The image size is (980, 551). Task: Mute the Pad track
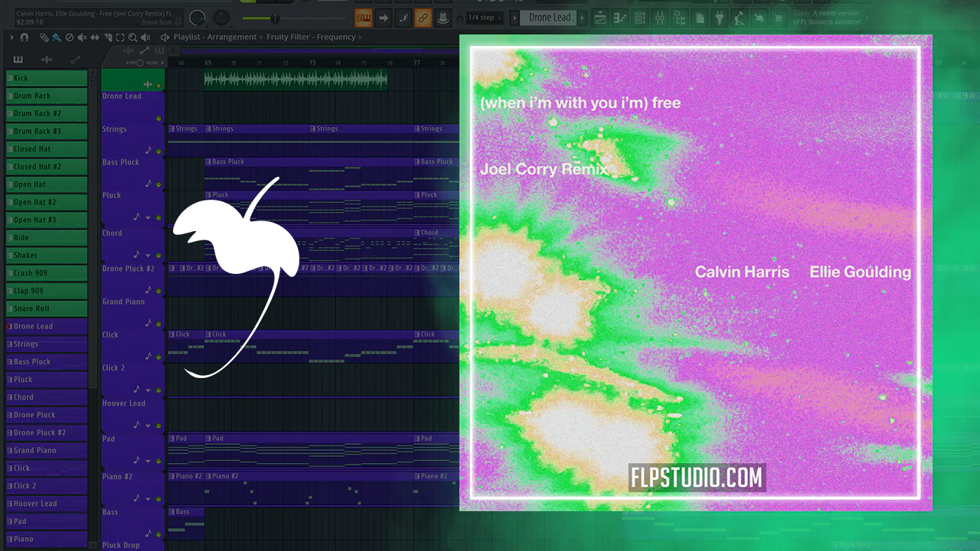point(158,460)
